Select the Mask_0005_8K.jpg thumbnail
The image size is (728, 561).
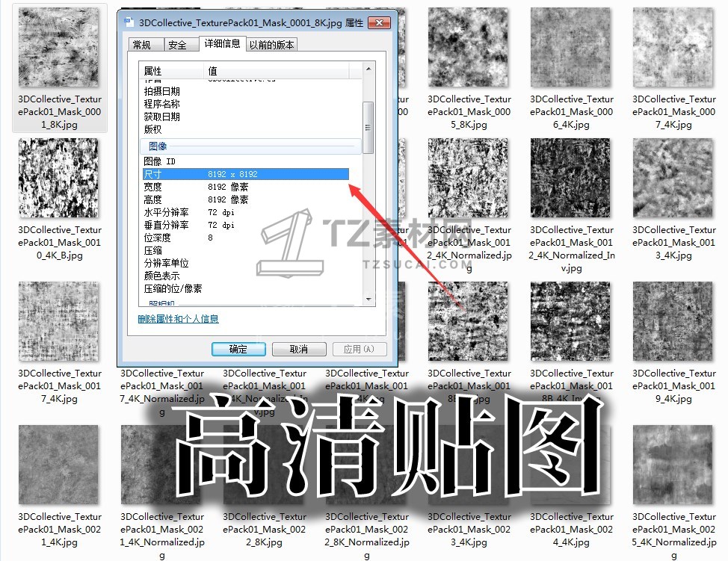[x=468, y=47]
